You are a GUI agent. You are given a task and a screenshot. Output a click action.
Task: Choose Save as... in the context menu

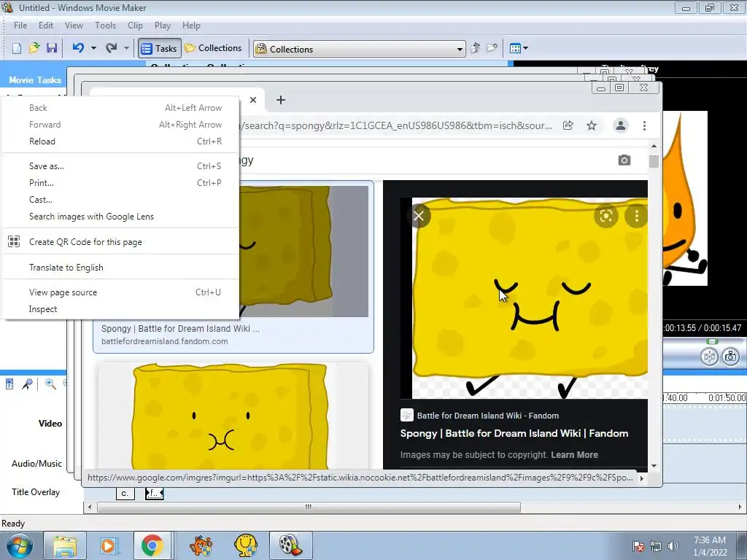pos(120,166)
